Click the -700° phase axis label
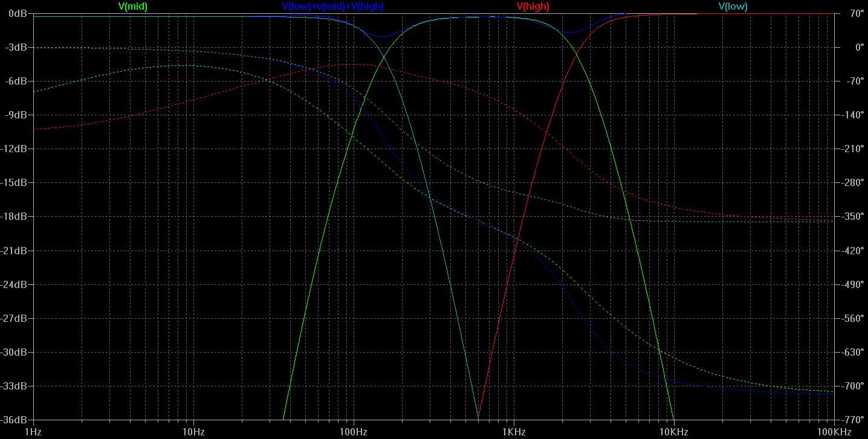The image size is (868, 439). (x=852, y=385)
